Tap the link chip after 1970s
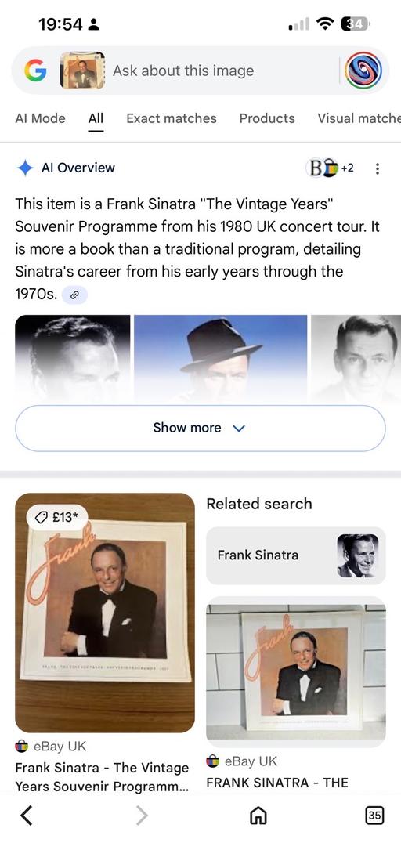Screen dimensions: 401x868 point(74,295)
